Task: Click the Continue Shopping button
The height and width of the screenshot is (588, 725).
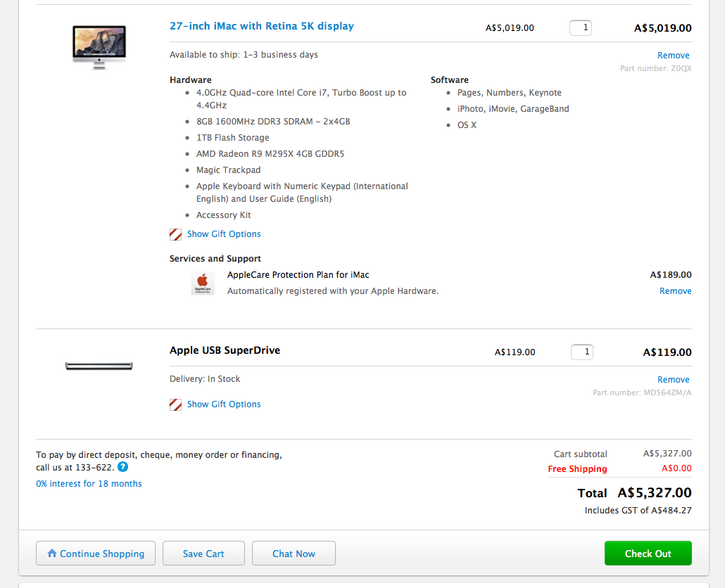Action: pos(95,554)
